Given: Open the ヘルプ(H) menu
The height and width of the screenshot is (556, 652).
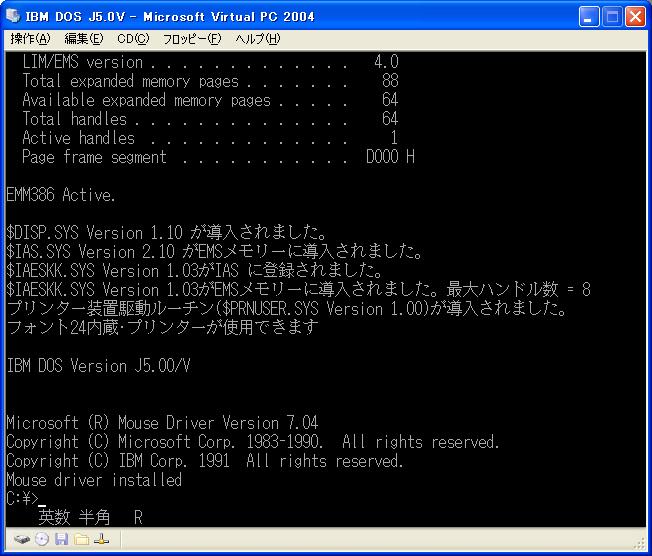Looking at the screenshot, I should (x=258, y=39).
